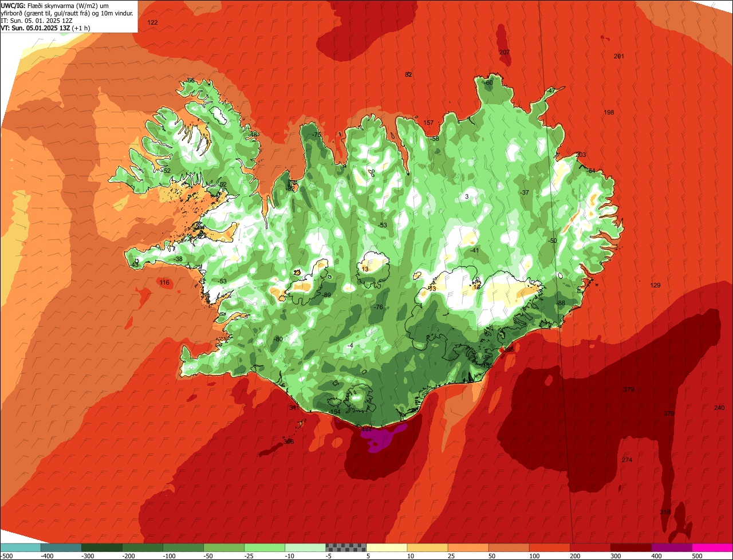Click the -25 to -10 bright green swatch
The width and height of the screenshot is (733, 560).
(x=264, y=547)
